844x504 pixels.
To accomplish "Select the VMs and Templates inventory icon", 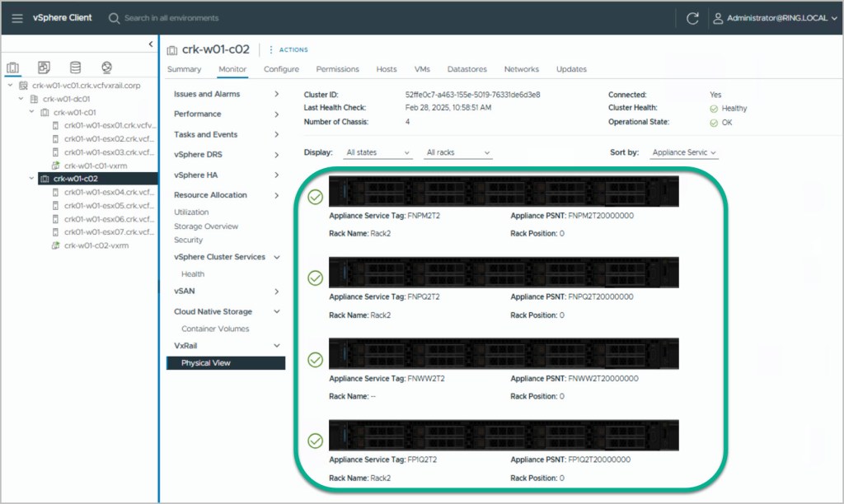I will pos(45,68).
